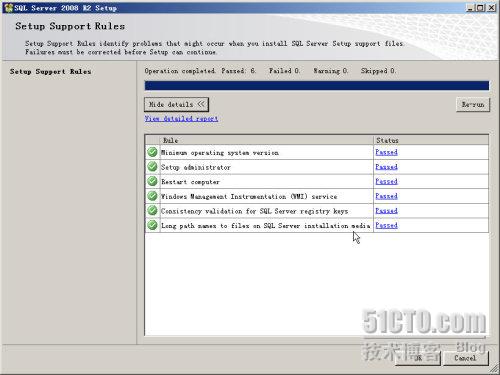The image size is (500, 375).
Task: Open Passed status for Minimum operating system version
Action: [386, 152]
